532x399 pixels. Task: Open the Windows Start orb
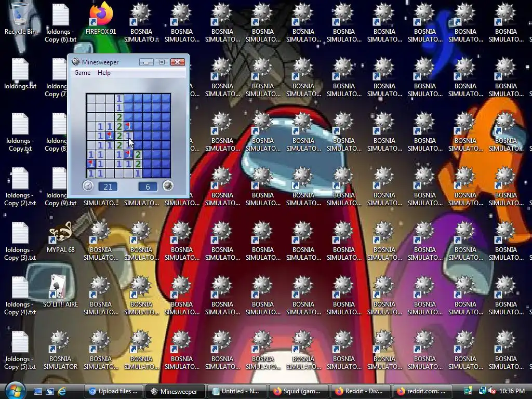click(15, 391)
